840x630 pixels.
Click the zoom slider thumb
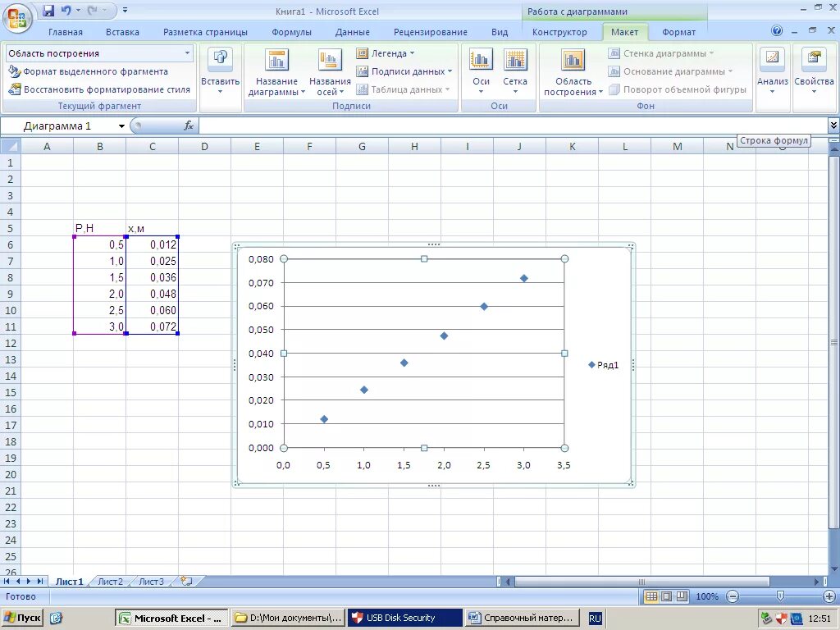coord(781,596)
